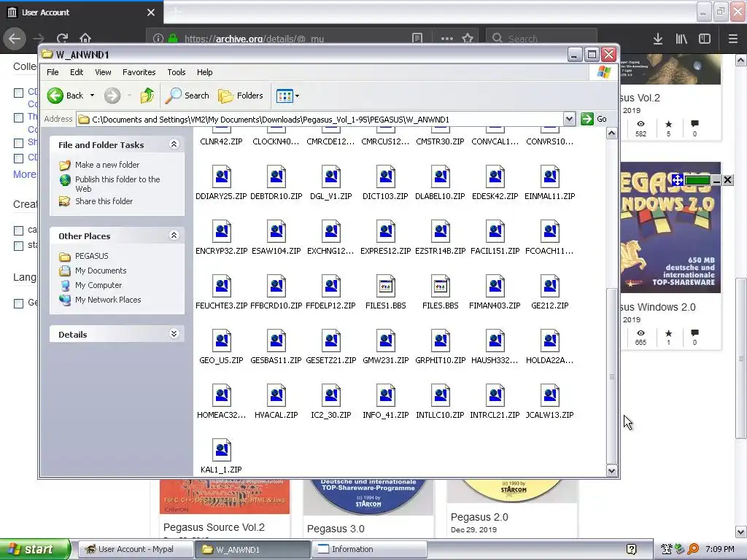747x560 pixels.
Task: Tick the second Collection checkbox in browser
Action: coord(18,117)
